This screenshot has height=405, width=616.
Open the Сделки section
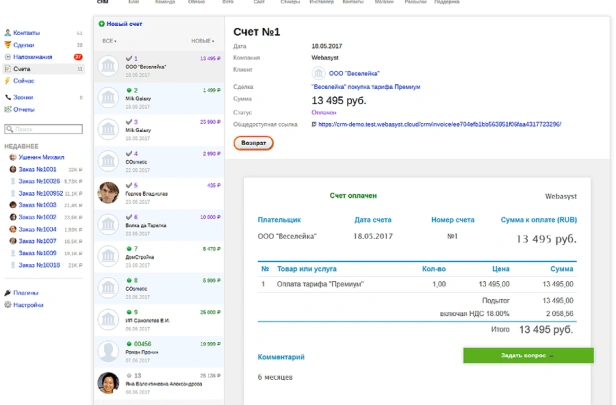point(24,45)
